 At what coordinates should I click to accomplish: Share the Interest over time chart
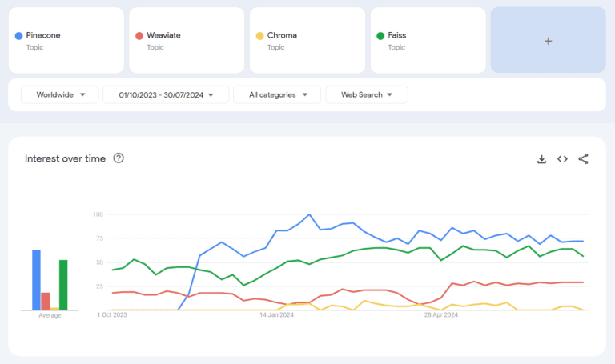click(583, 158)
